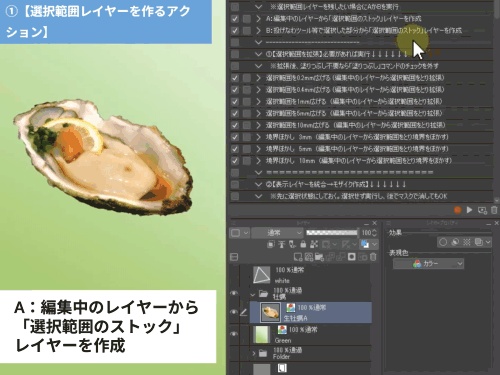Uncheck the 境界ぼかし 3mm action
This screenshot has height=375, width=500.
pos(235,137)
